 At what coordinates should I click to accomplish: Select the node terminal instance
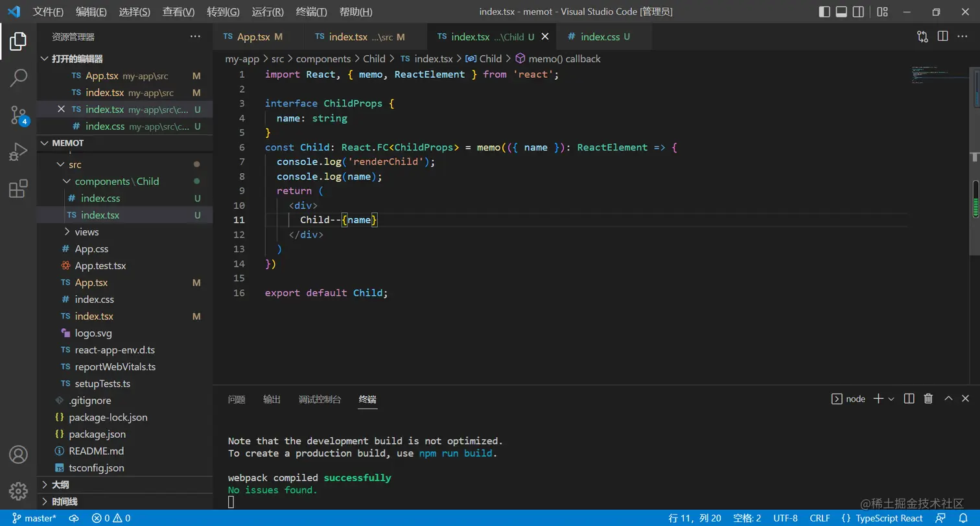(848, 399)
